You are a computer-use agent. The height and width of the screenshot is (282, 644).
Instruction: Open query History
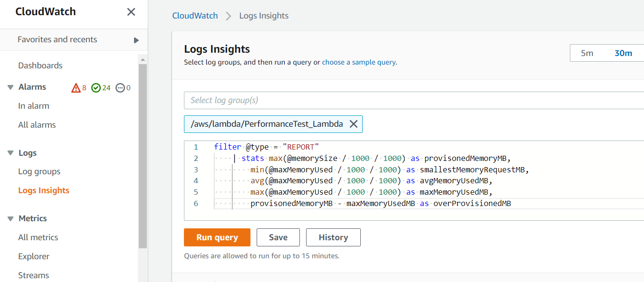click(x=333, y=237)
